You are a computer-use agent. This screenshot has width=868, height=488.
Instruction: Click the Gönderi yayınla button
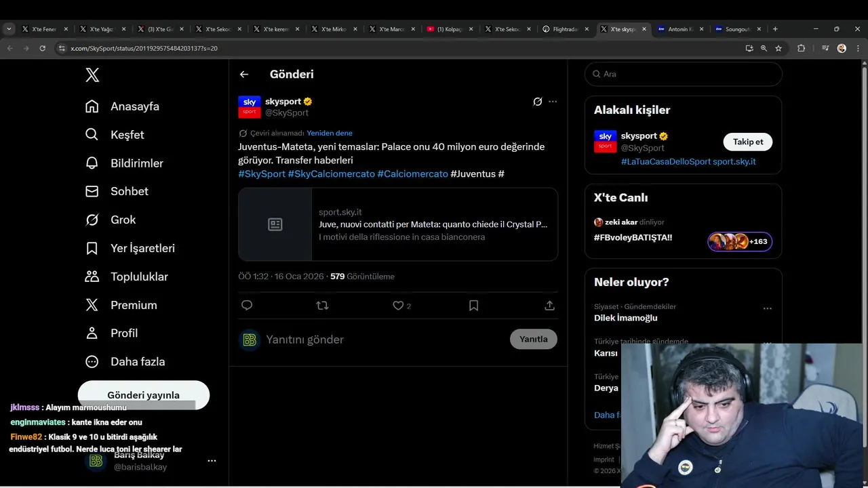[x=143, y=394]
